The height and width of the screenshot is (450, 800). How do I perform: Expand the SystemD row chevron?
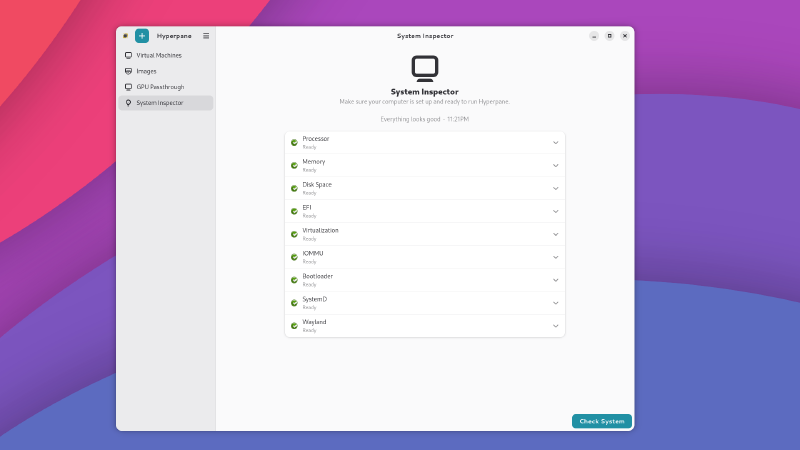click(x=556, y=303)
